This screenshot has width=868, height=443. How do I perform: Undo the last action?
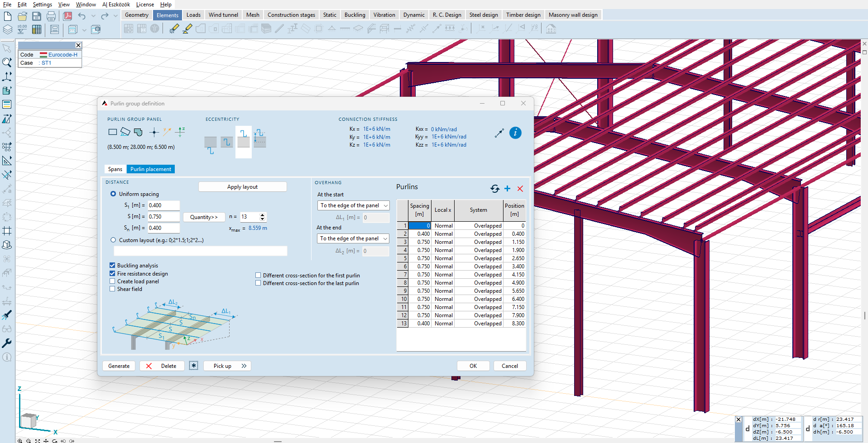coord(82,16)
